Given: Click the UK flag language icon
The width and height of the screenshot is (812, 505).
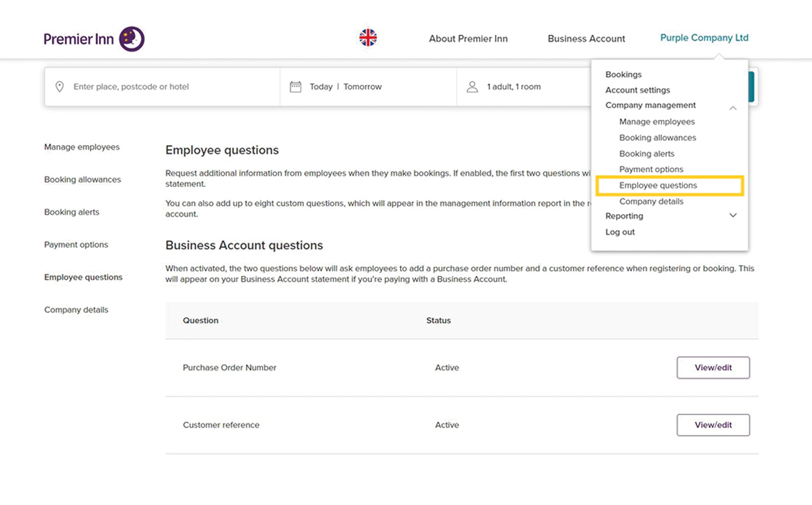Looking at the screenshot, I should tap(368, 38).
